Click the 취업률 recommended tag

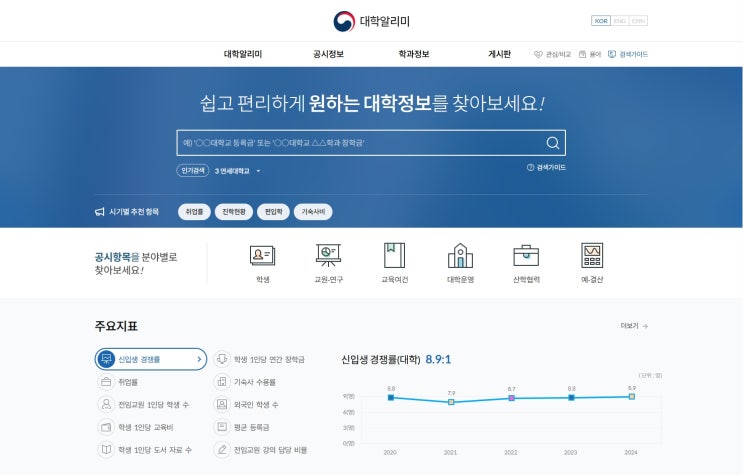[194, 211]
